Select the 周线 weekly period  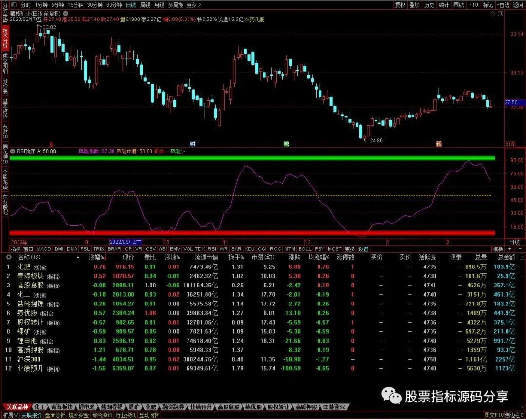145,5
